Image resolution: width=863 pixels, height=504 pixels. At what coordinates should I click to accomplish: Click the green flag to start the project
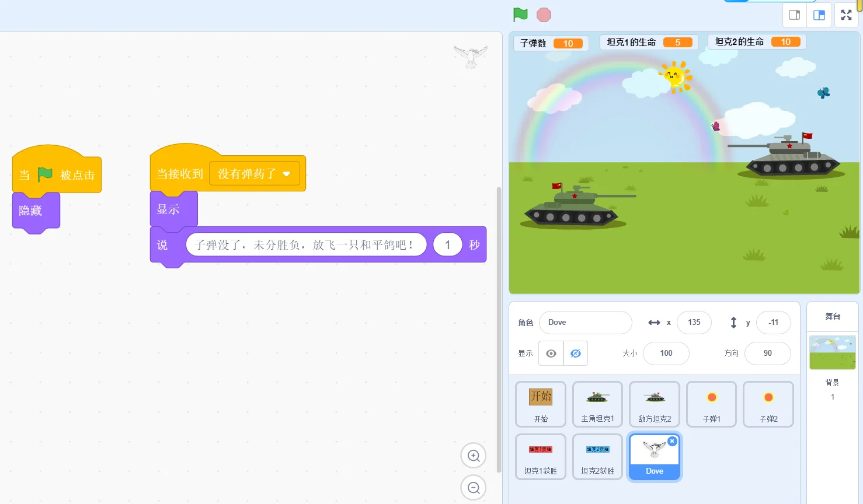519,15
